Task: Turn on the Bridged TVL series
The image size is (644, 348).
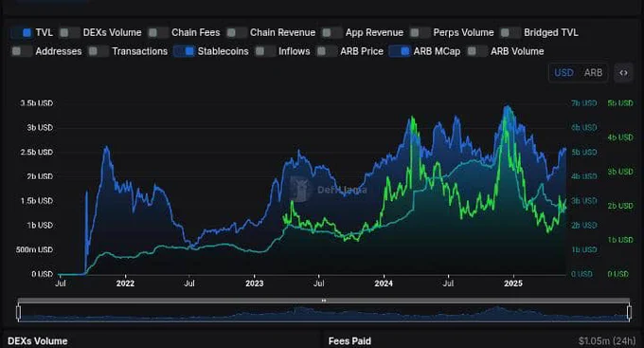Action: pos(510,32)
